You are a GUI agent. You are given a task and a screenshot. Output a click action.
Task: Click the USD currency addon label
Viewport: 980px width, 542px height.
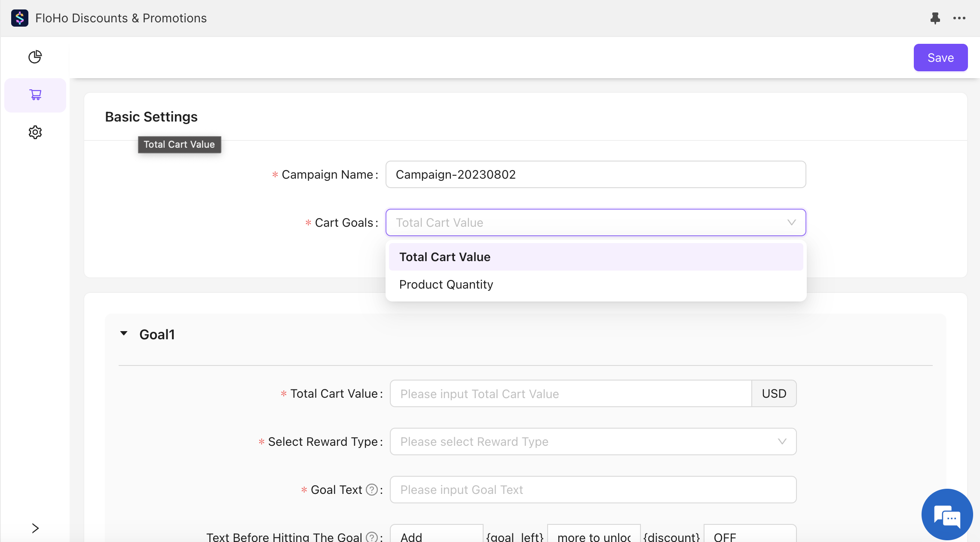tap(774, 393)
